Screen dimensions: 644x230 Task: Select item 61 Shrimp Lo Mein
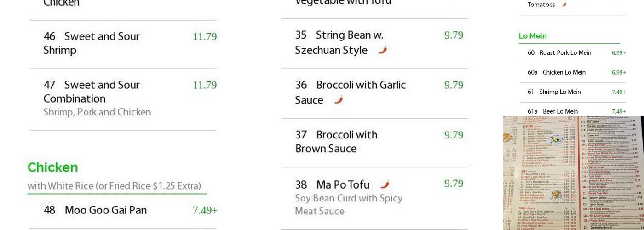(x=554, y=92)
